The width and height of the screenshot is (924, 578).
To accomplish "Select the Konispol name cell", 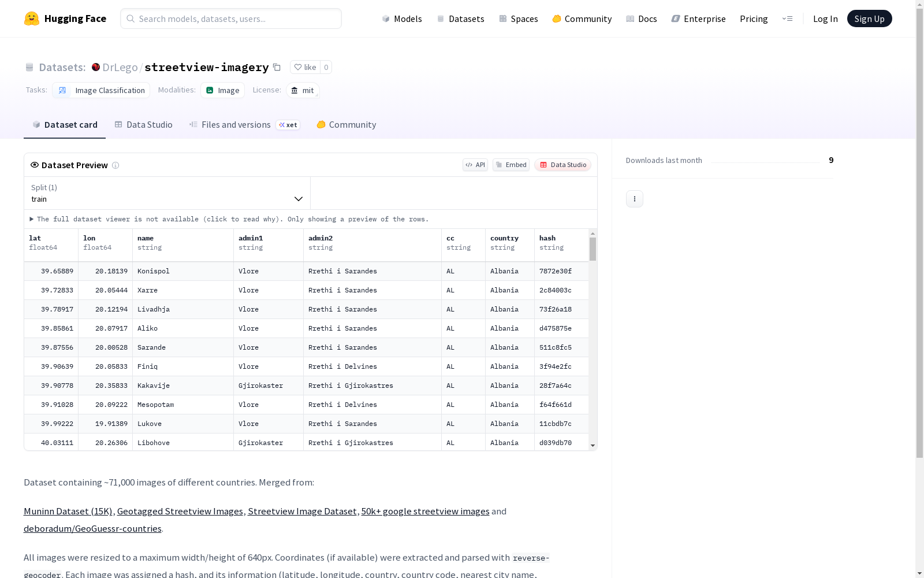I will tap(183, 271).
